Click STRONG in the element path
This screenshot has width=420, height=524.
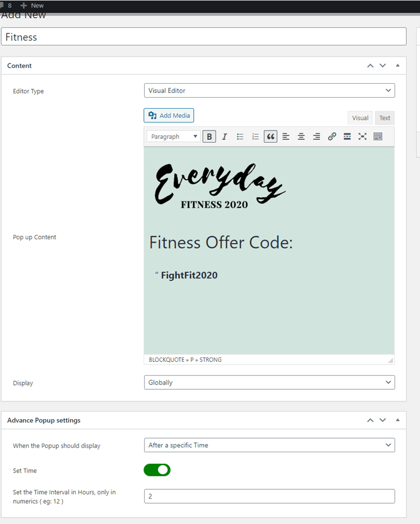(x=210, y=360)
